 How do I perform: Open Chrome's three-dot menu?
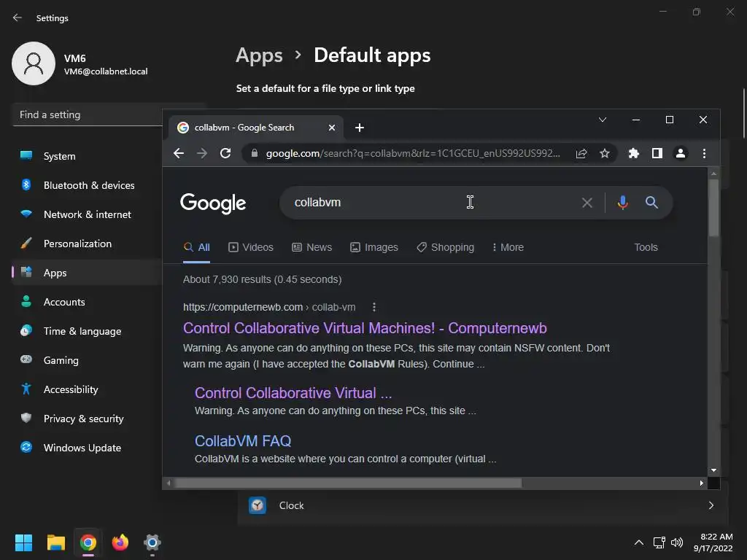tap(704, 153)
